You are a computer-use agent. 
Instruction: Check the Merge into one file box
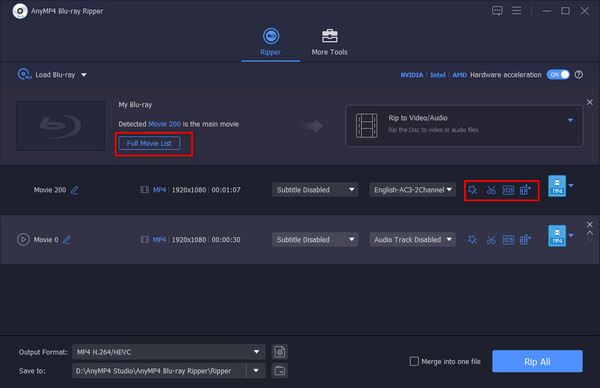(414, 361)
